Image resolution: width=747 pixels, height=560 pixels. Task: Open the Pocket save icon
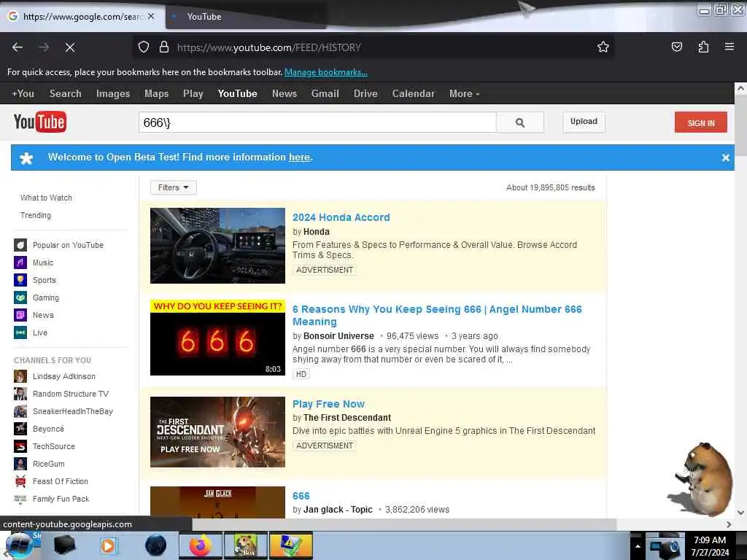point(676,47)
